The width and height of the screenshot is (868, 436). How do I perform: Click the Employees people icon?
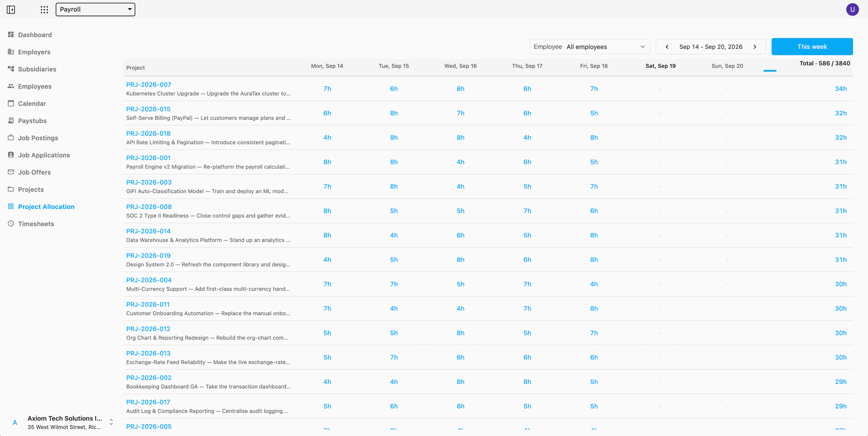(11, 86)
